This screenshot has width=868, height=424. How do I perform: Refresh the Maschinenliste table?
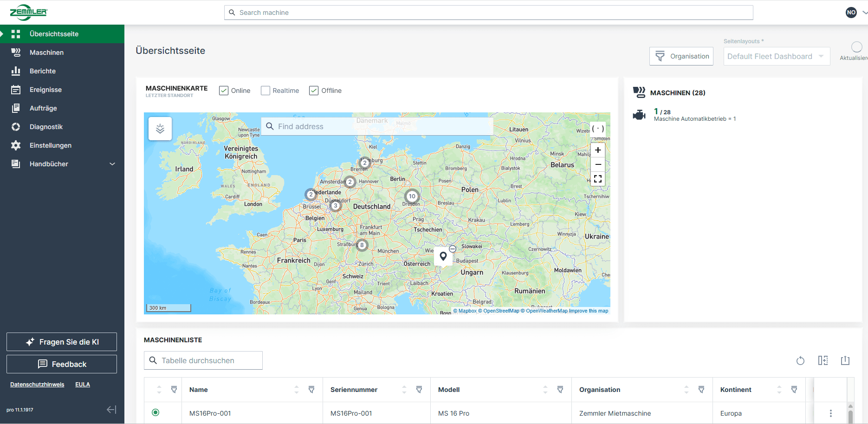800,360
